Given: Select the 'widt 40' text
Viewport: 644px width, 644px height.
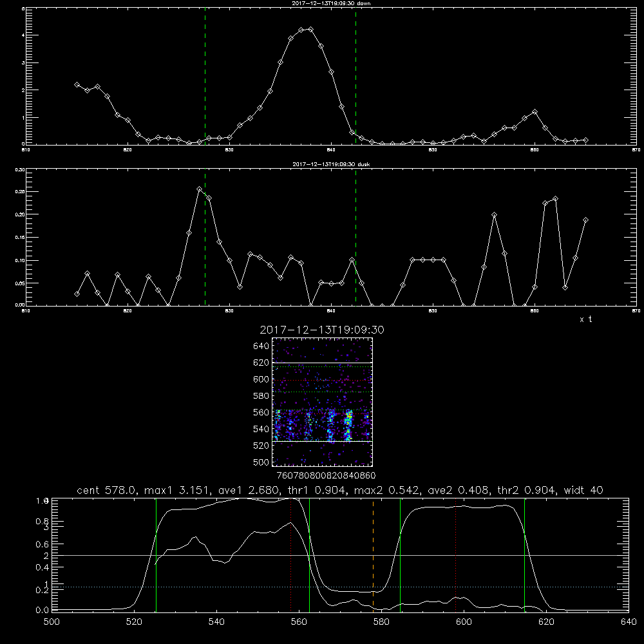Looking at the screenshot, I should (583, 490).
